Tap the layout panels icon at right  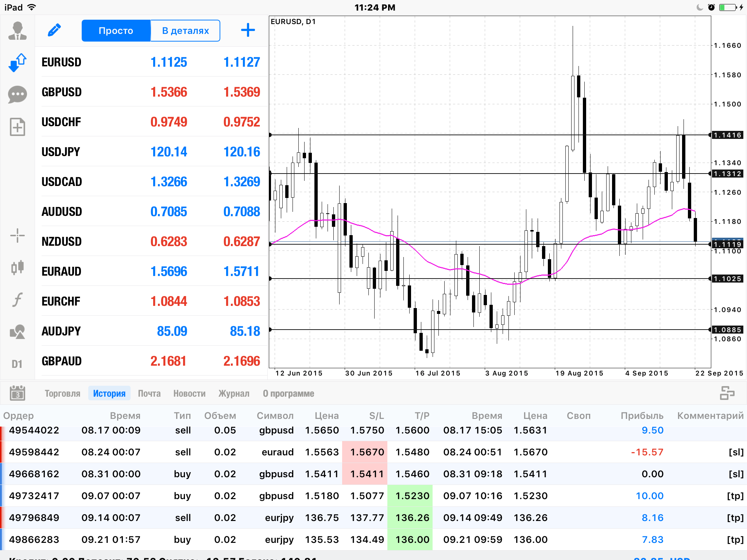[x=727, y=393]
